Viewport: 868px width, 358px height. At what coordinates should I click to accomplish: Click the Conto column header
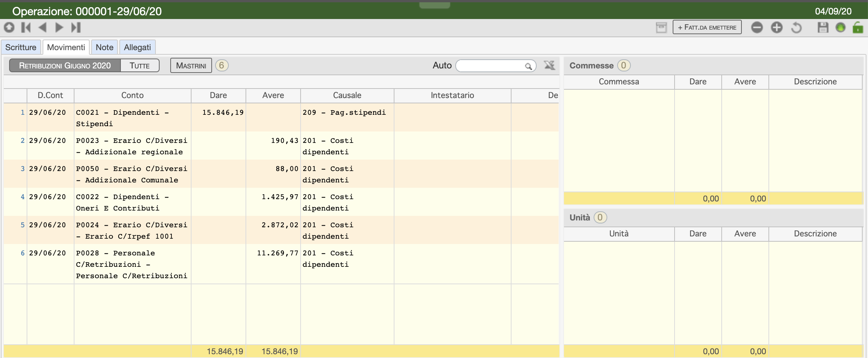(x=132, y=95)
